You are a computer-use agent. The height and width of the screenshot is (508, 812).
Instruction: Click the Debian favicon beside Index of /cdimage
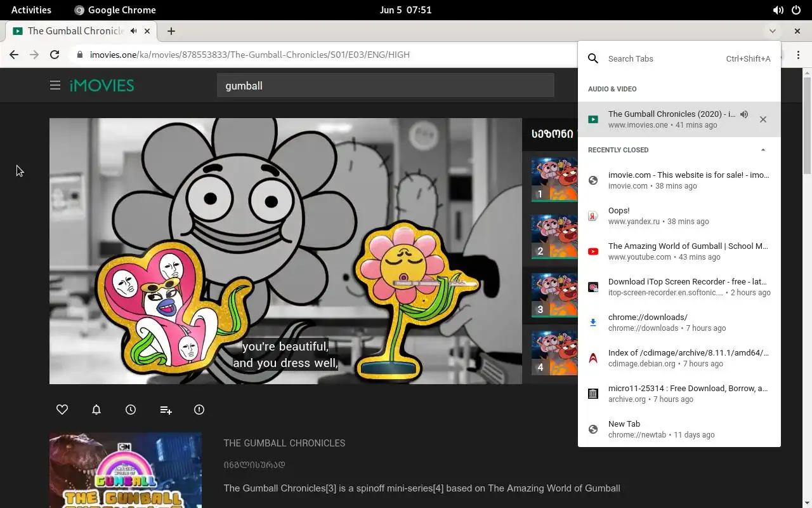[593, 358]
